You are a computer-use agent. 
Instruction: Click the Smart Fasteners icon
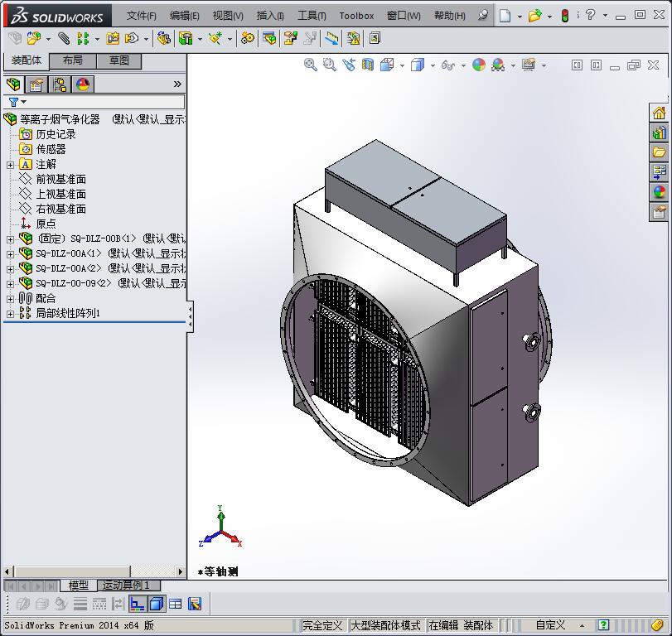click(113, 39)
